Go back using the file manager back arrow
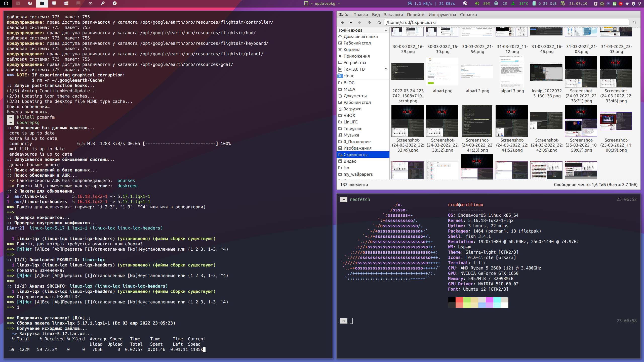The image size is (644, 362). point(342,22)
